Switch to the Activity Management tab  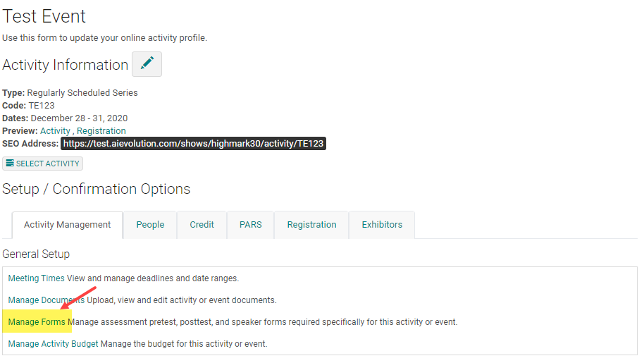click(68, 225)
